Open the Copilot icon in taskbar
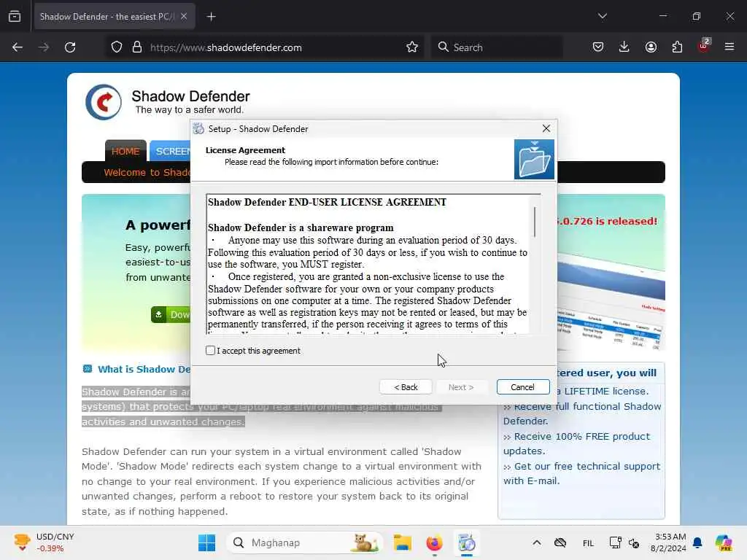This screenshot has width=747, height=560. 724,542
